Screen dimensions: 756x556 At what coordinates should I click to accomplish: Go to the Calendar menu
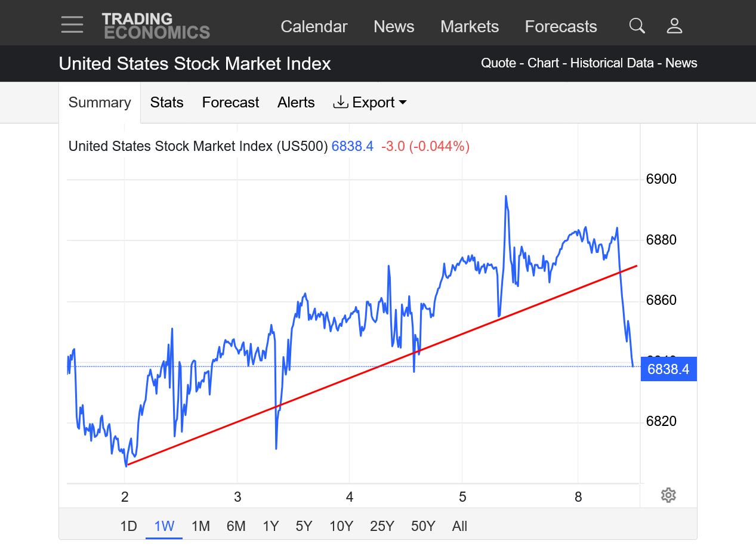[x=314, y=26]
